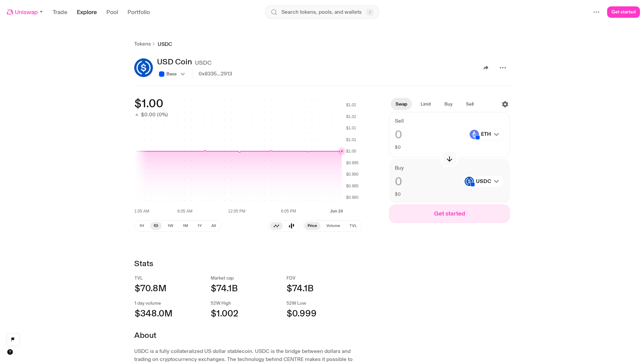
Task: Copy the 0x8335...2913 contract address
Action: 215,74
